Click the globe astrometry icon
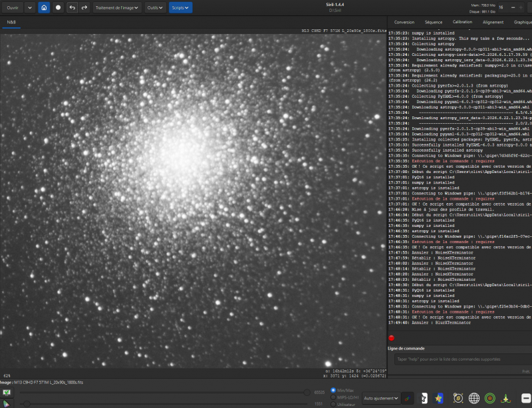Viewport: 532px width, 408px height. click(474, 398)
